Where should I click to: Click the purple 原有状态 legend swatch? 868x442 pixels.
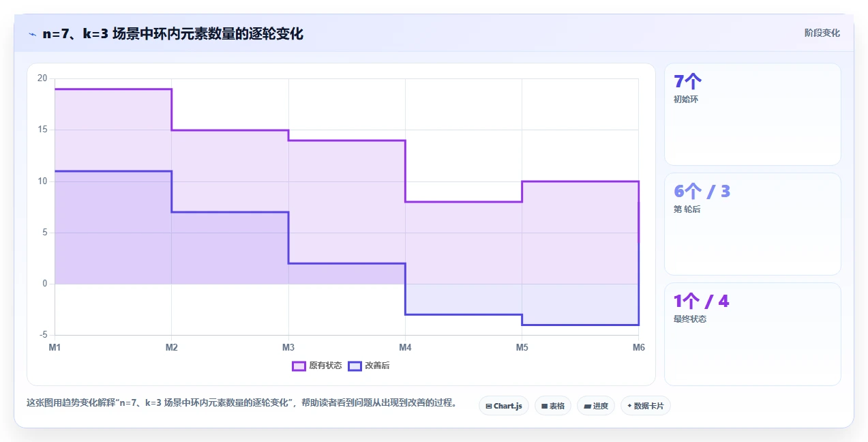(x=299, y=366)
